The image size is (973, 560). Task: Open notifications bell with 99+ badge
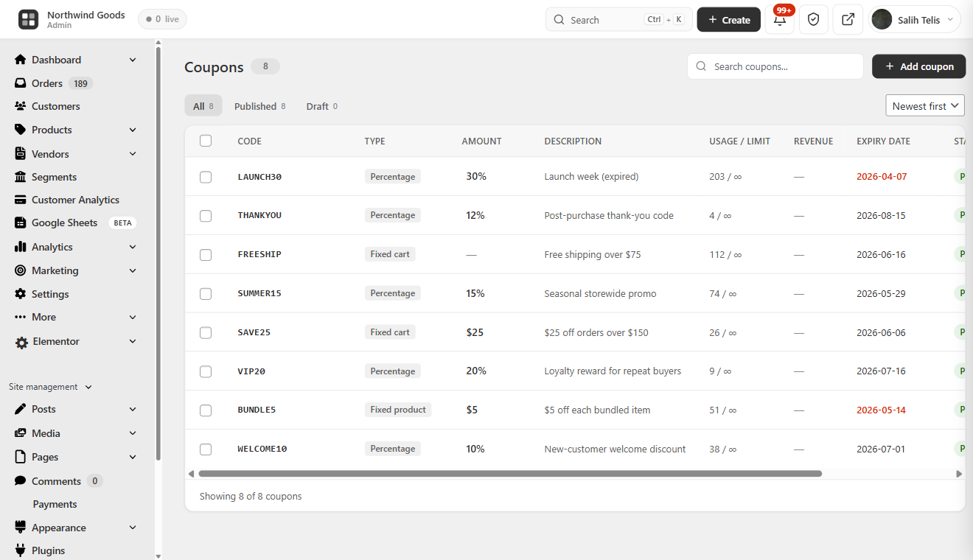[780, 20]
